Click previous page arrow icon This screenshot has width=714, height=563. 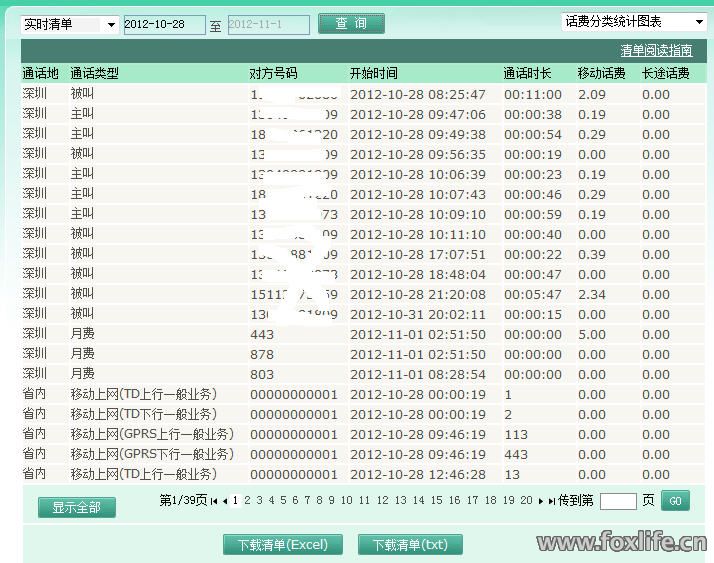225,501
